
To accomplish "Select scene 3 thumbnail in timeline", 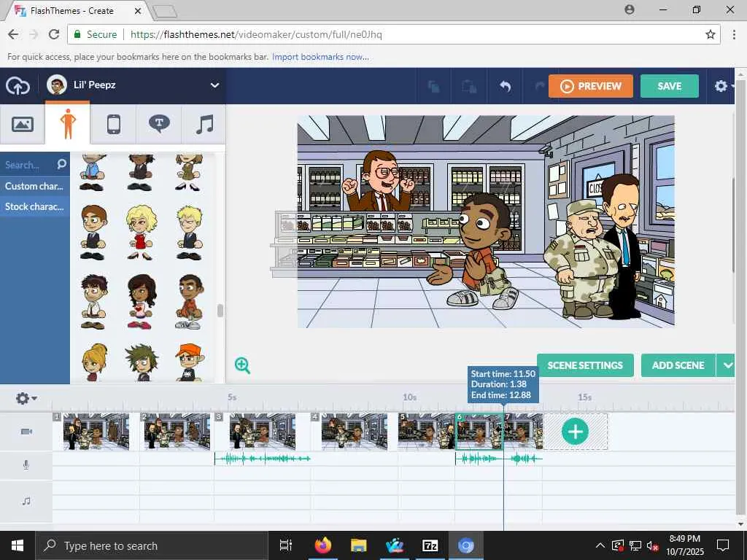I will pyautogui.click(x=262, y=432).
